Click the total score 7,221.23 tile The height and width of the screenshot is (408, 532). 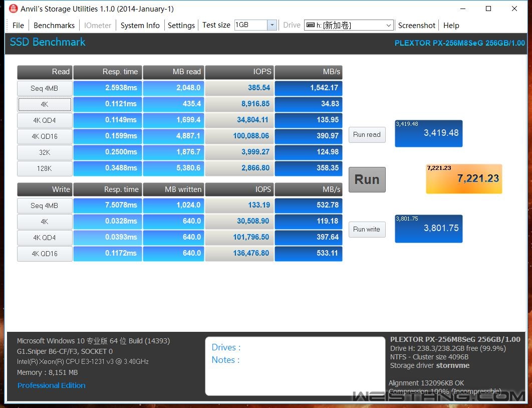464,179
